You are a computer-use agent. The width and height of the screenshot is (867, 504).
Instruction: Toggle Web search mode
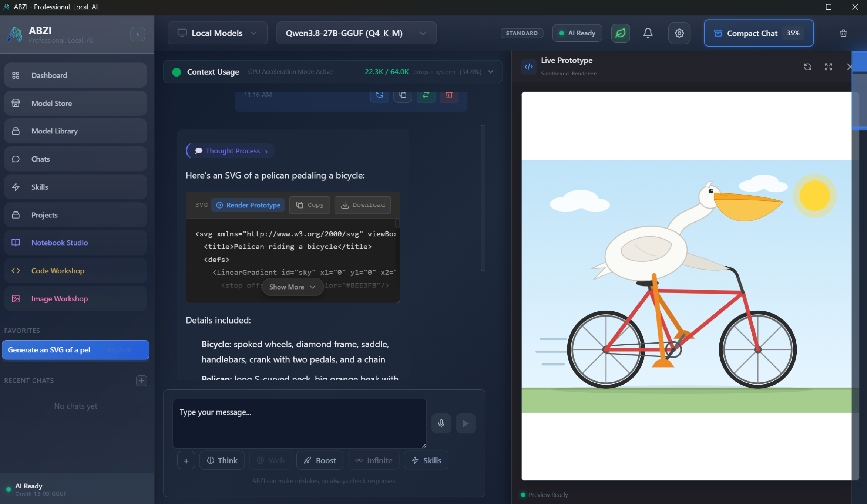(x=270, y=460)
